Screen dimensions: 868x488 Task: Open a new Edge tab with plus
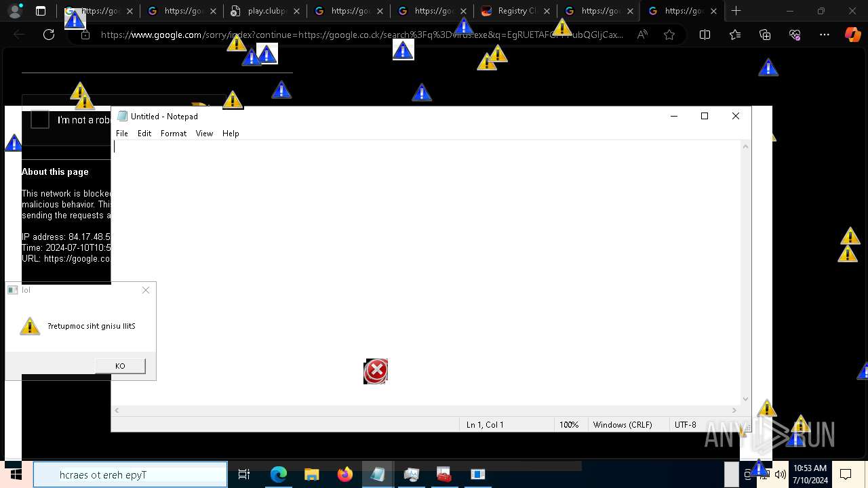click(736, 11)
